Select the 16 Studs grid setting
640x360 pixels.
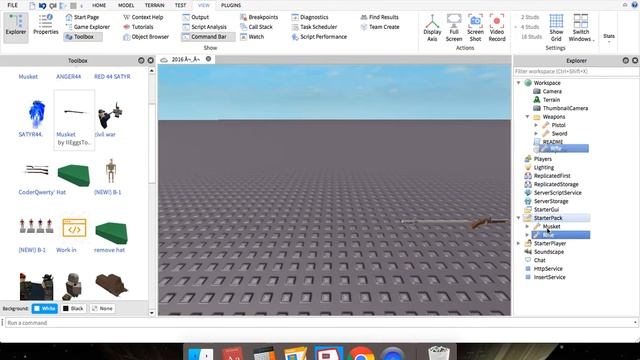click(531, 37)
